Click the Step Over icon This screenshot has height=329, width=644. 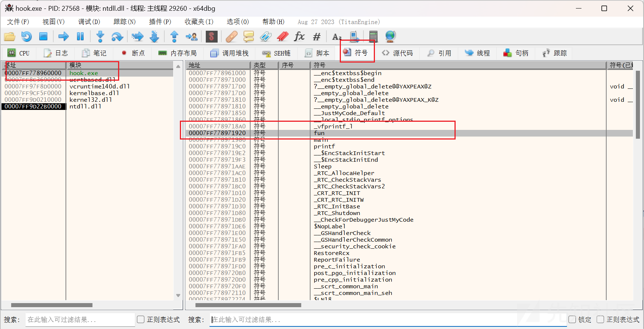pos(117,36)
